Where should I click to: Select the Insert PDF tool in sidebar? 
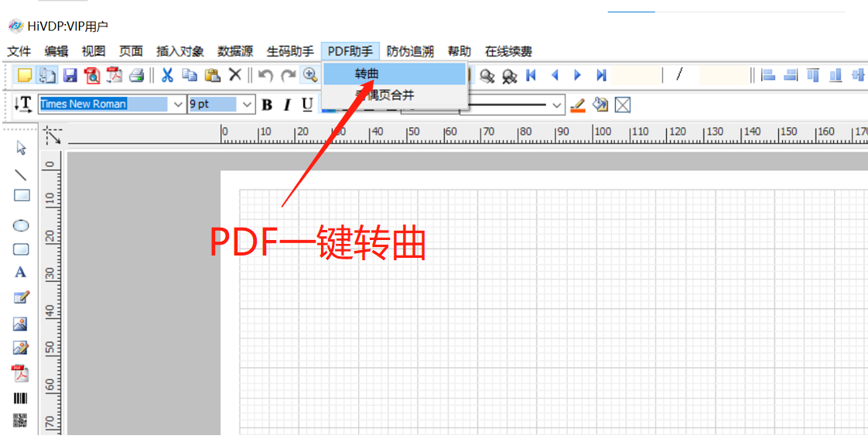coord(20,374)
